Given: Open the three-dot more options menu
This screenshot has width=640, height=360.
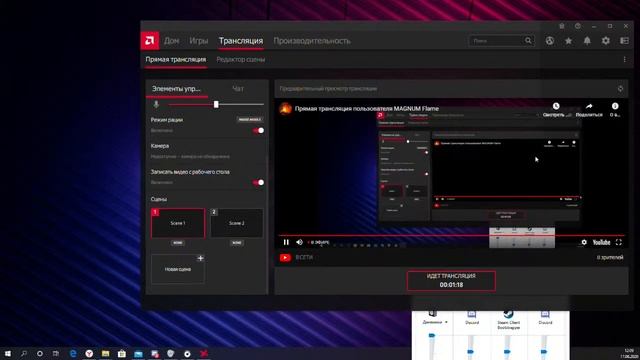Looking at the screenshot, I should (x=624, y=60).
